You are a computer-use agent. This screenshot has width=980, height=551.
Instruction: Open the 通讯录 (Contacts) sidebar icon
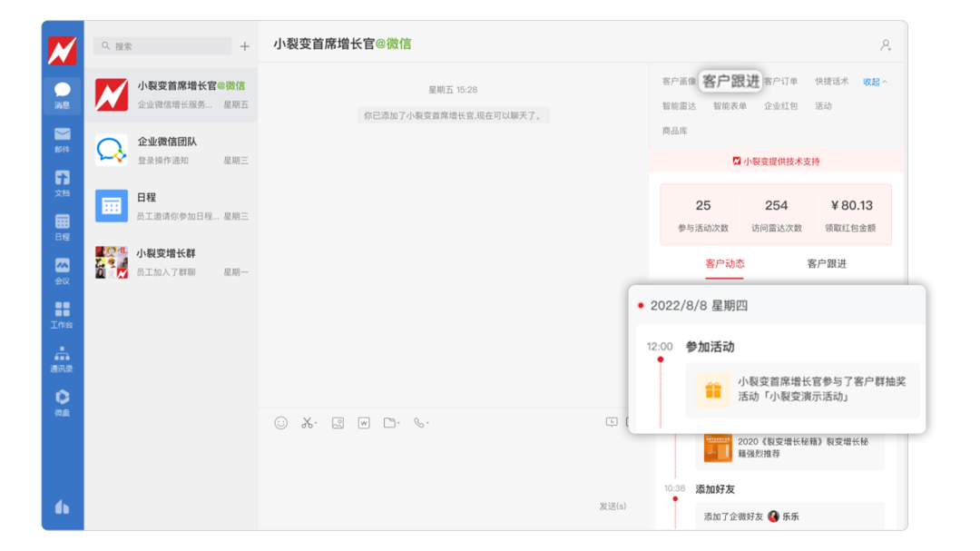pos(62,356)
